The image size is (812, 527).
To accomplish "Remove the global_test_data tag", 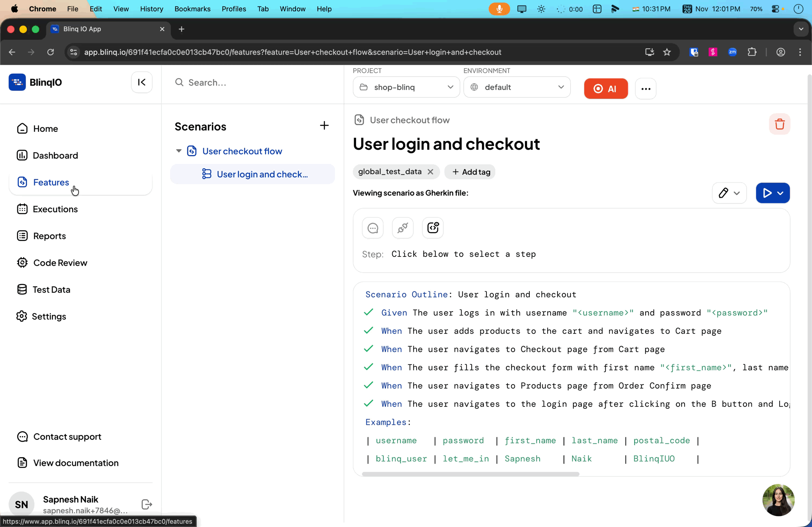I will (x=430, y=172).
